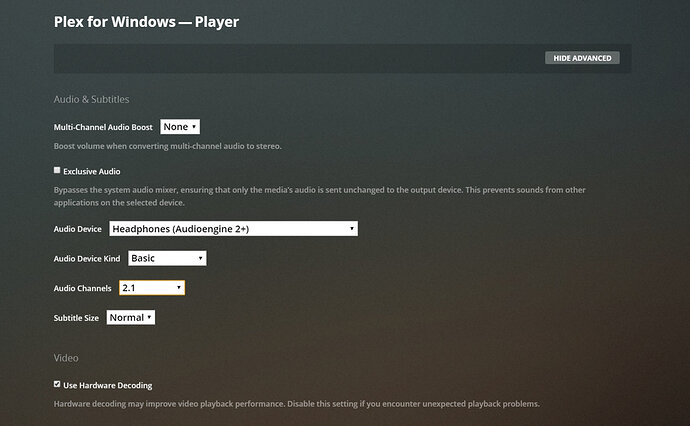Click the 'Hardware decoding may improve' description
Viewport: 690px width, 426px height.
(297, 404)
